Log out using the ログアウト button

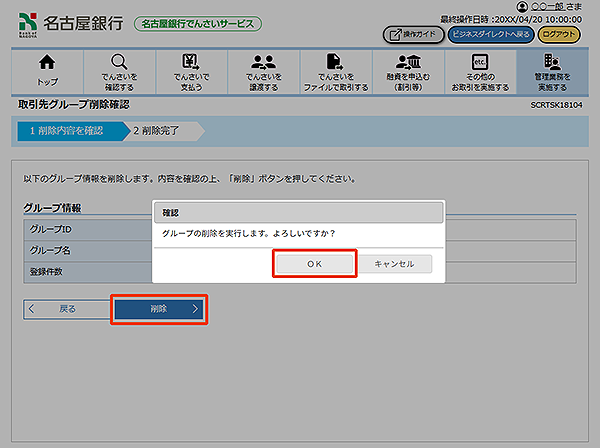559,34
